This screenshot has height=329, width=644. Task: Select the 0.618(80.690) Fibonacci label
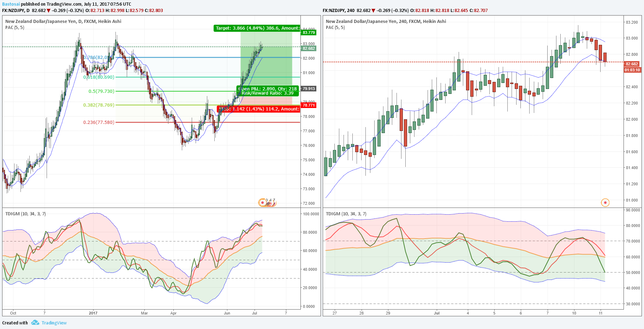tap(99, 77)
